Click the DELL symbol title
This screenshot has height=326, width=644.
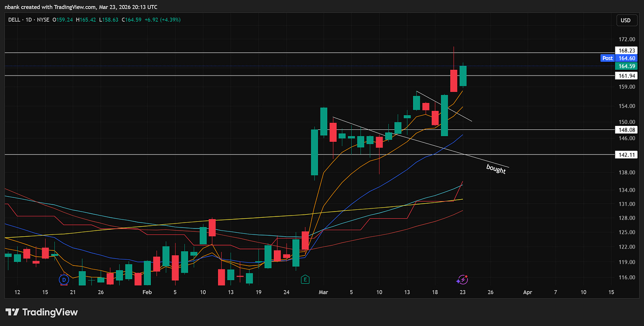[14, 20]
